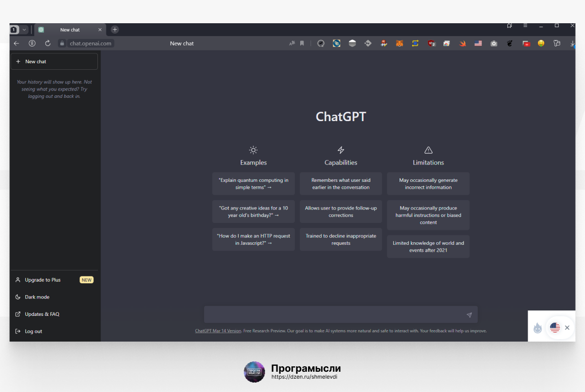Open Yandex home button in toolbar
The height and width of the screenshot is (392, 585).
click(32, 44)
